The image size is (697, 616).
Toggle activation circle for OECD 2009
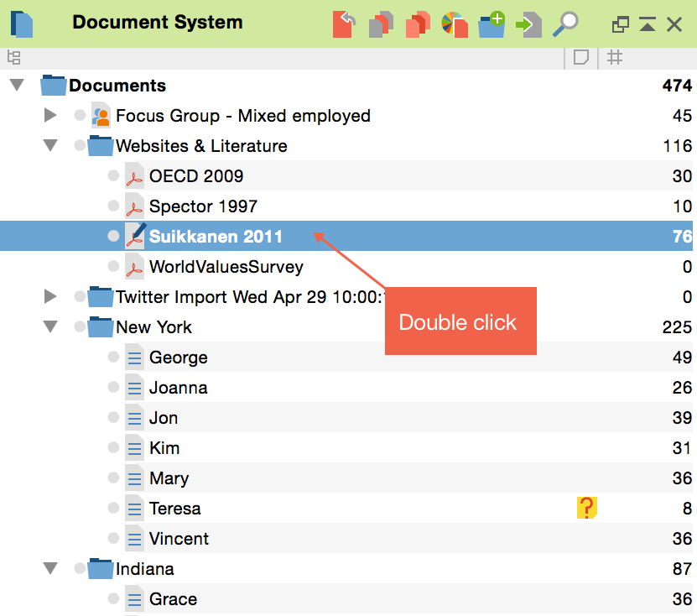113,176
